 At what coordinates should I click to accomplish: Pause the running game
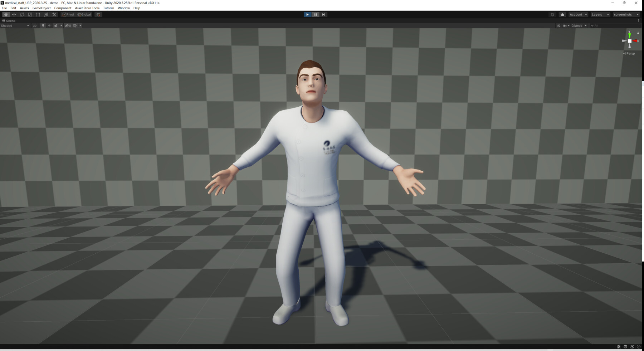[x=316, y=15]
